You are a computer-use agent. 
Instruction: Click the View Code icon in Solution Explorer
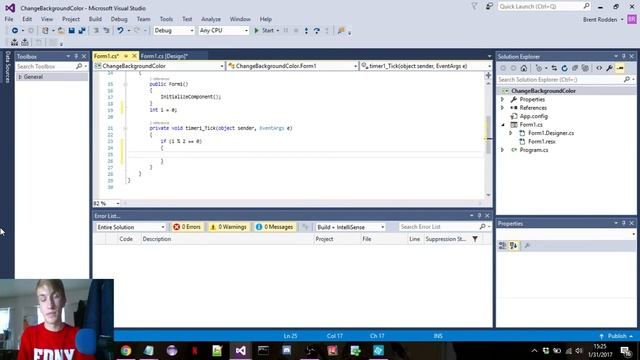pos(599,68)
